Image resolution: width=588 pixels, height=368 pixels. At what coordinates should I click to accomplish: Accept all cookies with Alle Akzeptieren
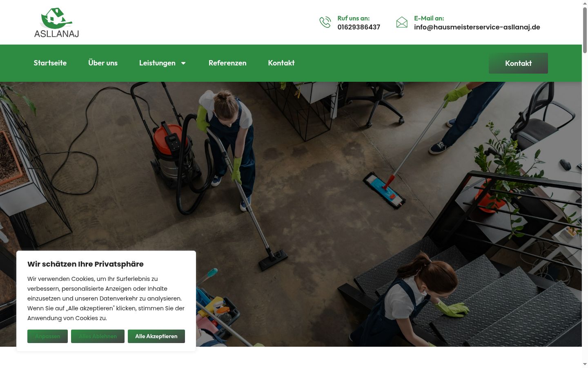tap(156, 336)
